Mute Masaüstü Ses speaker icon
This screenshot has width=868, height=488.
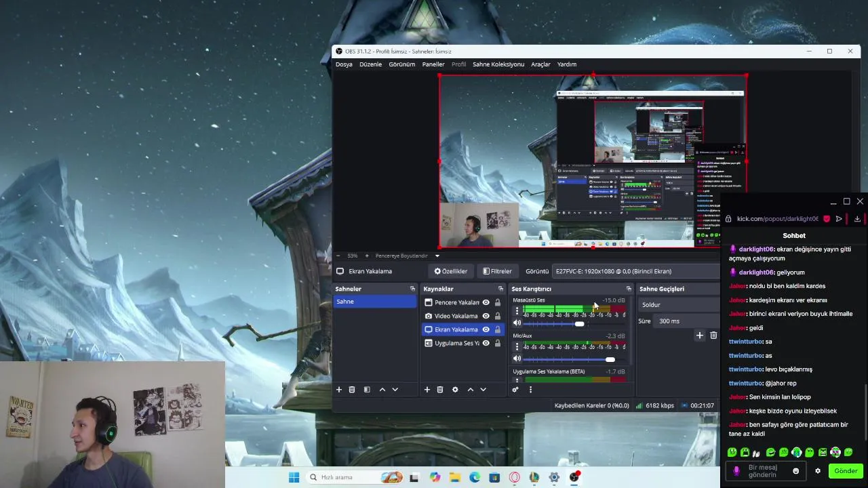click(517, 323)
